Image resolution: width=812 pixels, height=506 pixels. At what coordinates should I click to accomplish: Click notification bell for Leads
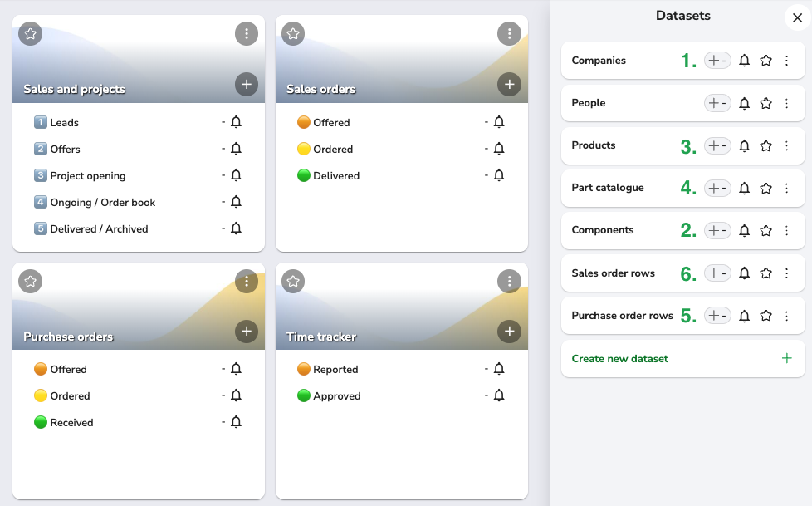236,122
